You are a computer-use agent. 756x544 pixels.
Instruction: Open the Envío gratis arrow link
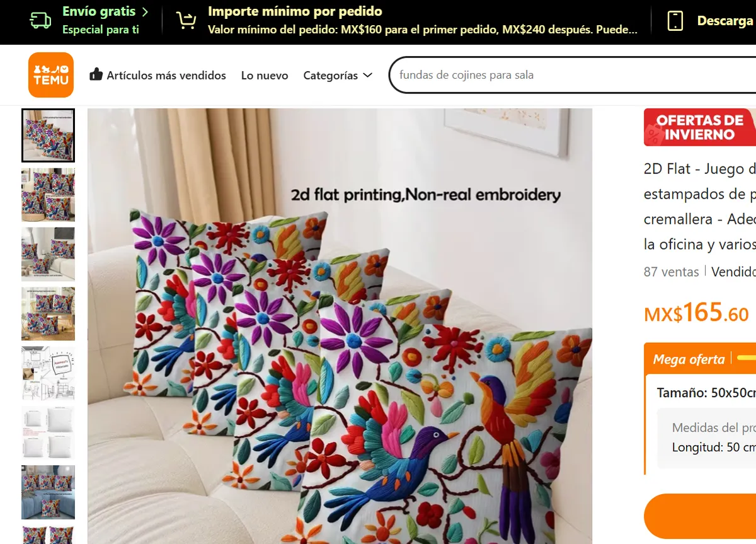tap(146, 11)
